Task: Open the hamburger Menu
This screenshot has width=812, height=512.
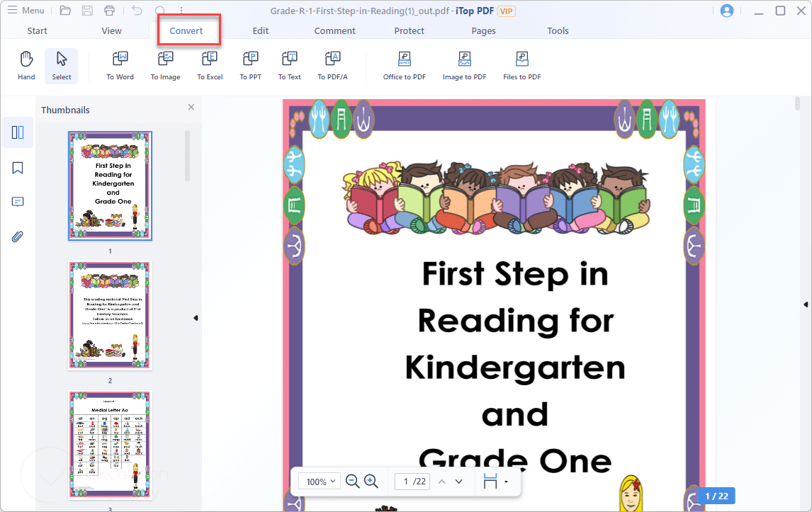Action: [x=26, y=11]
